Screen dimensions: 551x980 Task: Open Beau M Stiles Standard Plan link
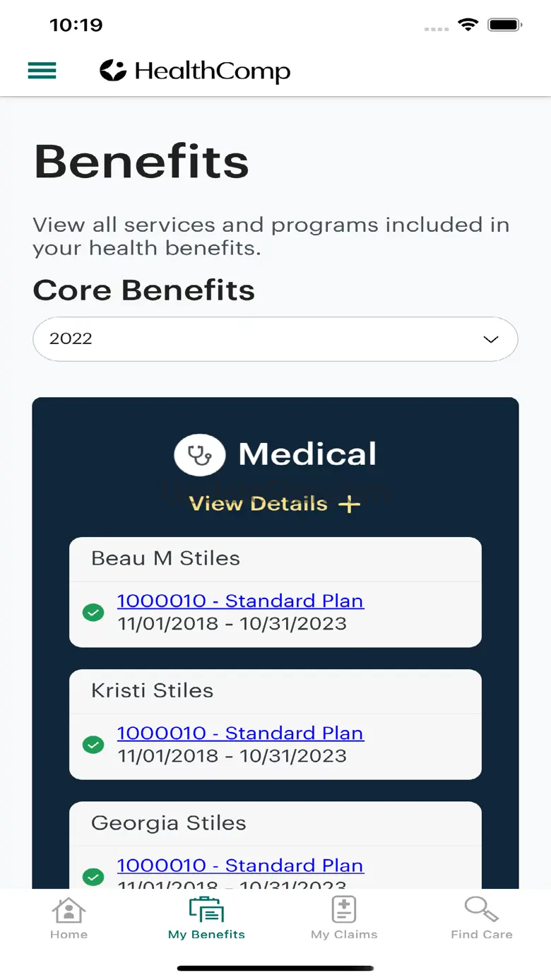[240, 601]
